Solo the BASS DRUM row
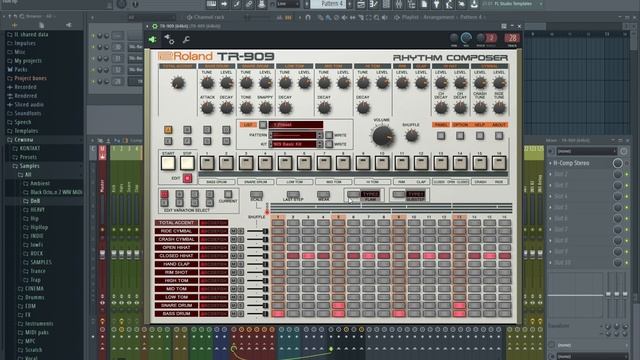 [x=241, y=313]
